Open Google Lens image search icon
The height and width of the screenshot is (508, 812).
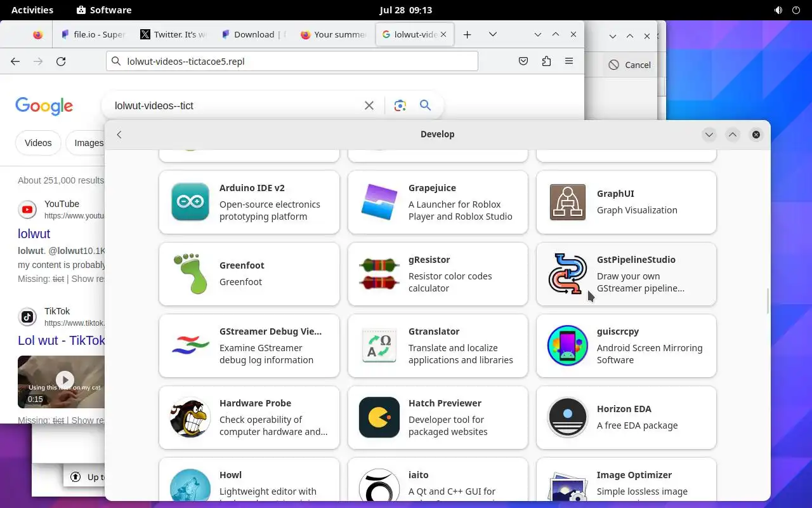[400, 105]
